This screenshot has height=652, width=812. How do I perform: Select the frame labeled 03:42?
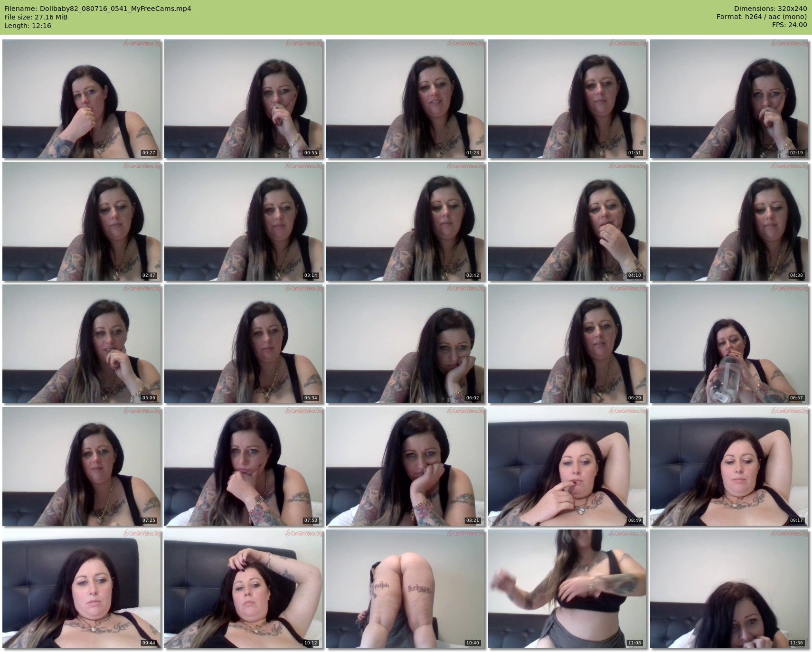(x=406, y=221)
